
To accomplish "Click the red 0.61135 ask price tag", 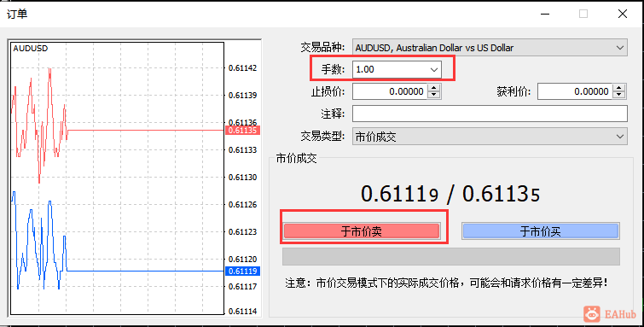I will [x=242, y=131].
